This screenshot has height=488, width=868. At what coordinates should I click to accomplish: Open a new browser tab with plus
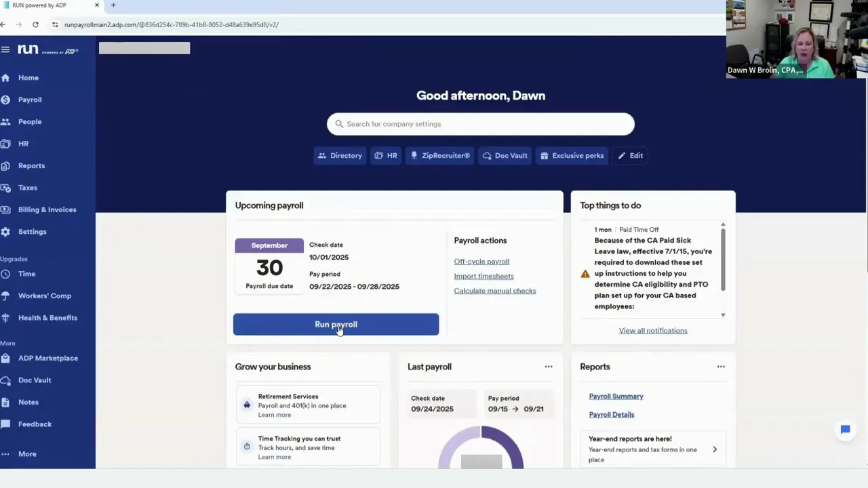113,5
